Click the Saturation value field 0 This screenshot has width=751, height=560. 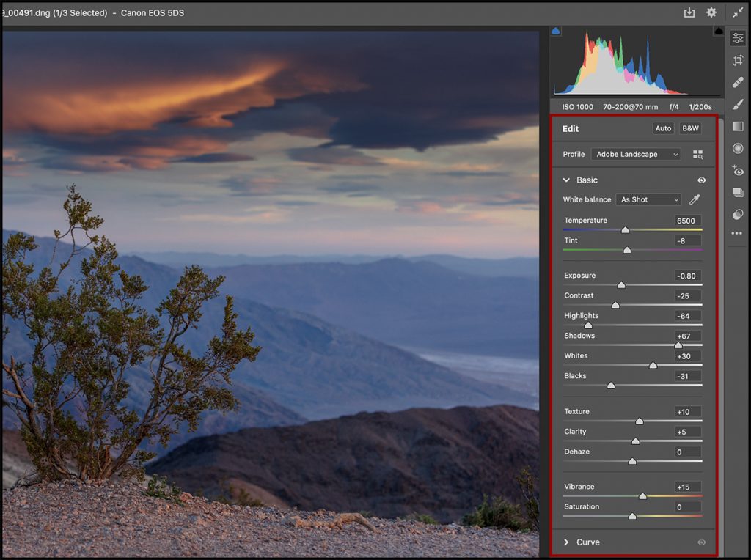pyautogui.click(x=688, y=507)
